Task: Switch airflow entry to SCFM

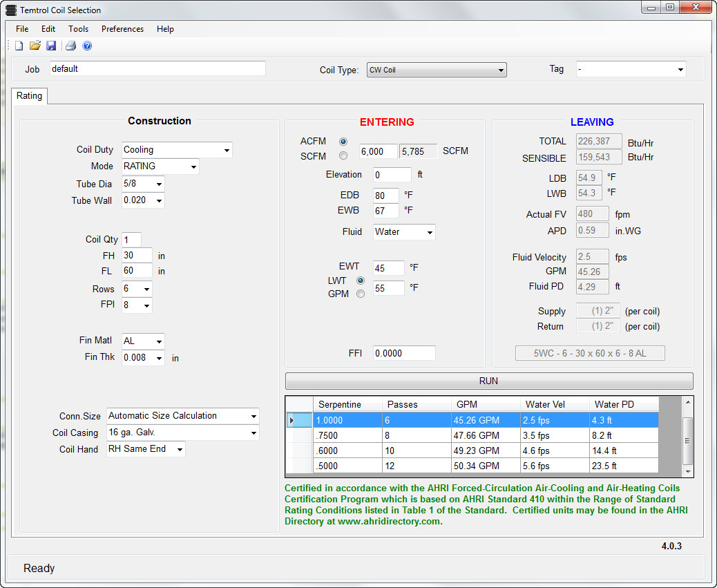Action: pos(343,155)
